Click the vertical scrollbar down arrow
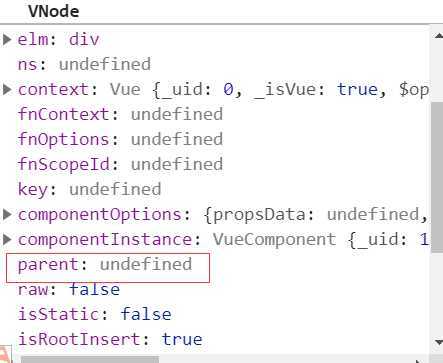Screen dimensions: 443x363 [x=439, y=342]
